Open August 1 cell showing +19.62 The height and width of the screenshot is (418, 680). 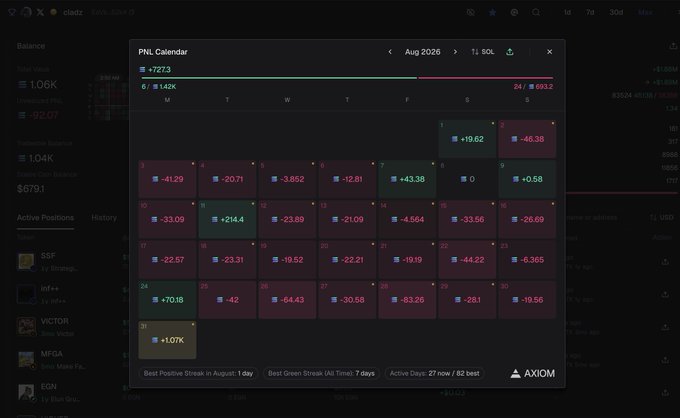(467, 139)
